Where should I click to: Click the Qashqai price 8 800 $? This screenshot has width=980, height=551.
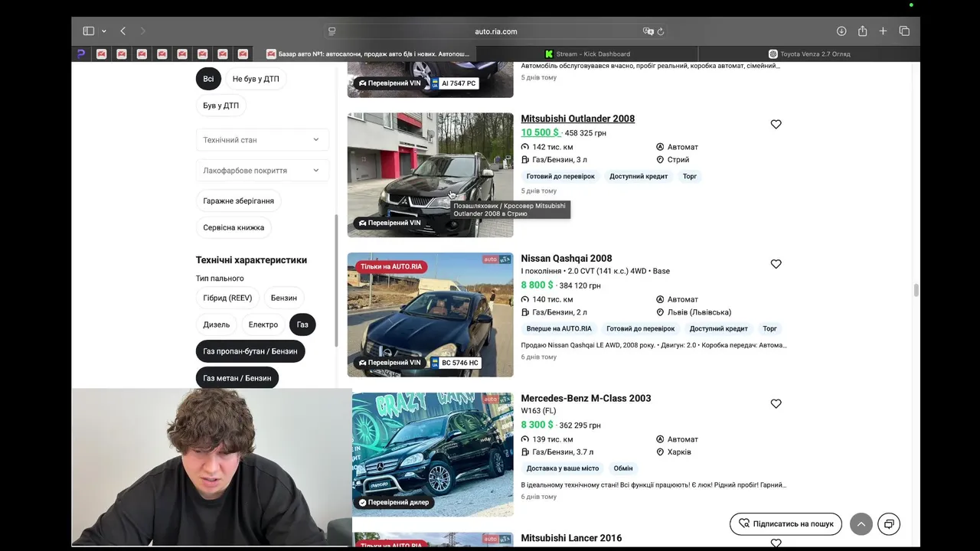tap(537, 285)
